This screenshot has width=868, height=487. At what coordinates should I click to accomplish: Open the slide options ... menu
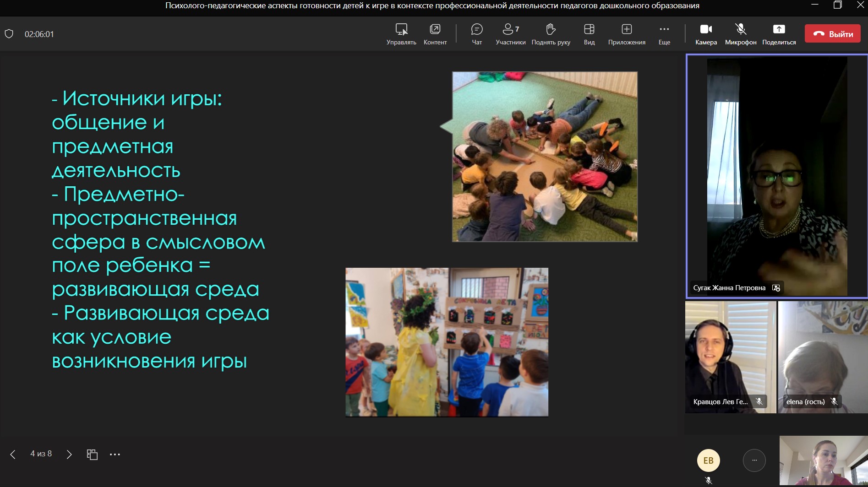pyautogui.click(x=115, y=454)
